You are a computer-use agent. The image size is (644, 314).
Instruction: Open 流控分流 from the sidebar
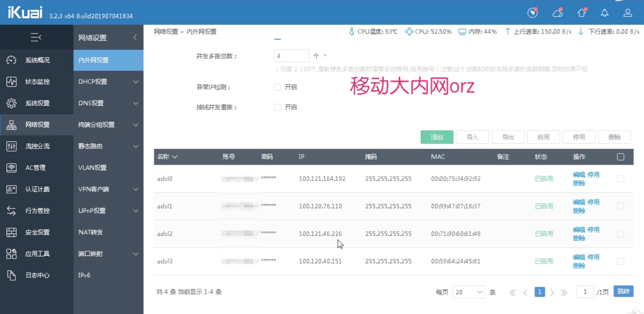point(37,146)
